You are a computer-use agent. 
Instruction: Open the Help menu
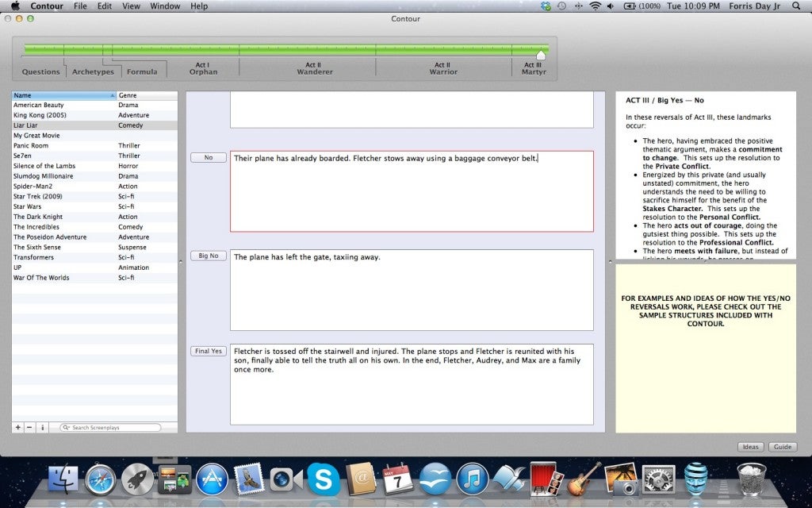[x=199, y=6]
